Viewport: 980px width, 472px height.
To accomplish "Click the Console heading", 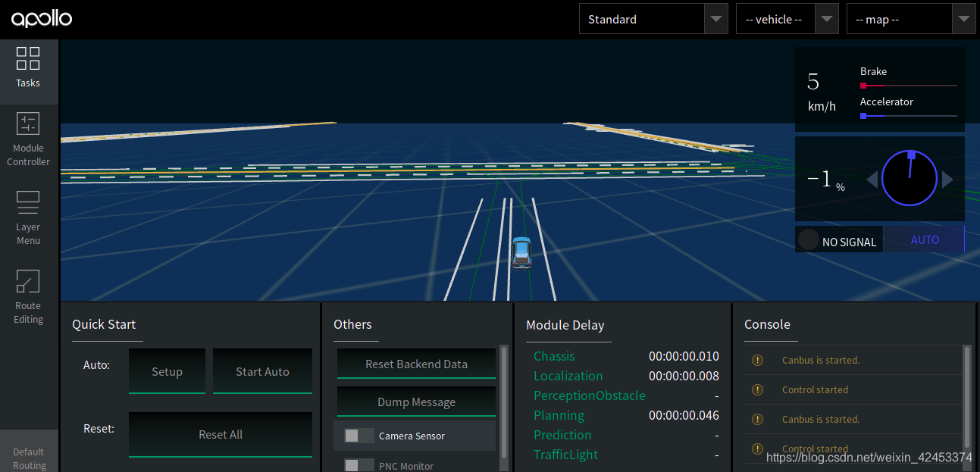I will point(767,324).
